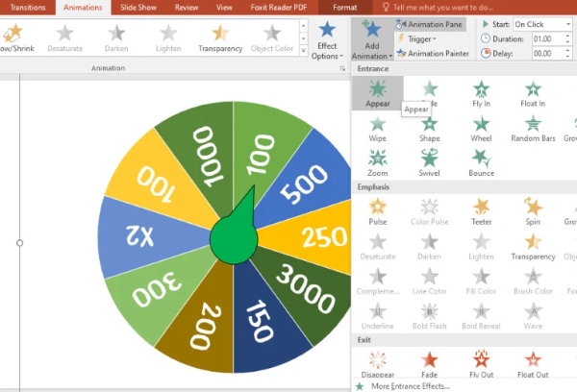Apply the Zoom entrance effect
Viewport: 577px width, 392px height.
coord(378,163)
